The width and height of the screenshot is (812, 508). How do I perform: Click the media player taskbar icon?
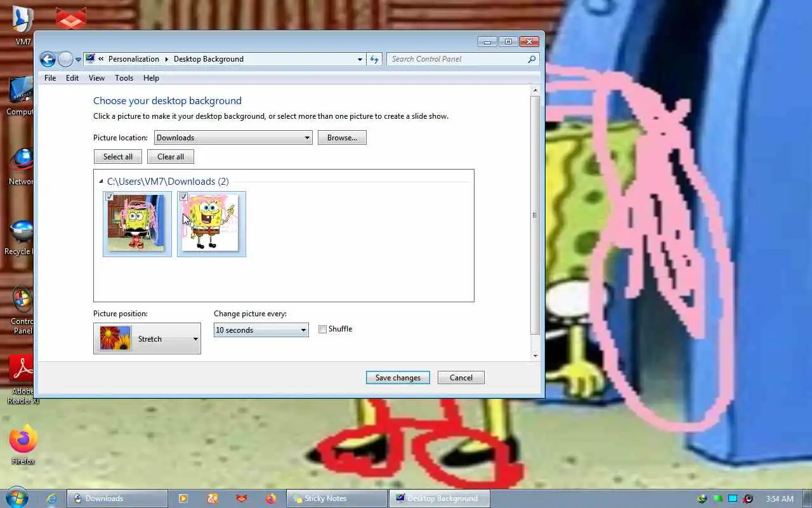click(x=183, y=498)
